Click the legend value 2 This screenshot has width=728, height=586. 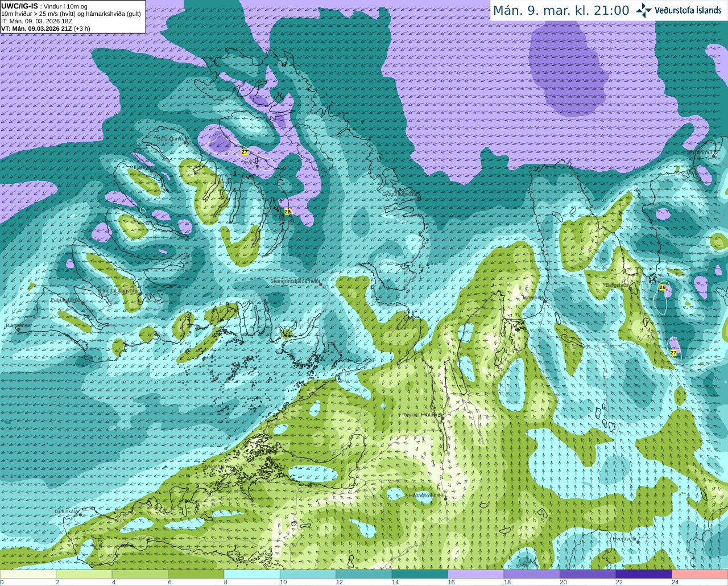(57, 582)
